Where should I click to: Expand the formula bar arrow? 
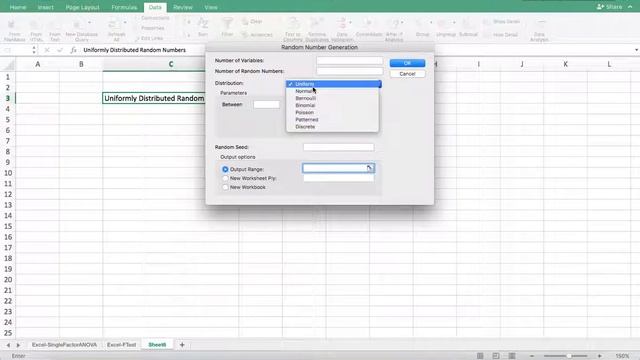[636, 50]
